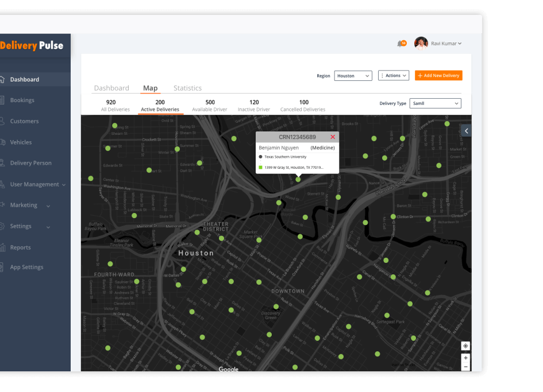Open the Actions dropdown
Viewport: 543px width, 392px height.
click(394, 75)
